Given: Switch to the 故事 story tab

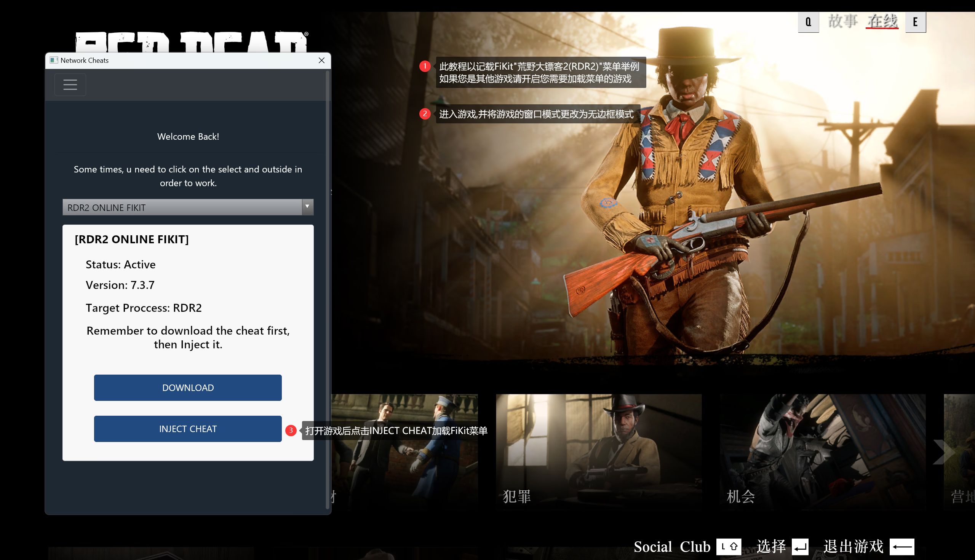Looking at the screenshot, I should click(842, 21).
